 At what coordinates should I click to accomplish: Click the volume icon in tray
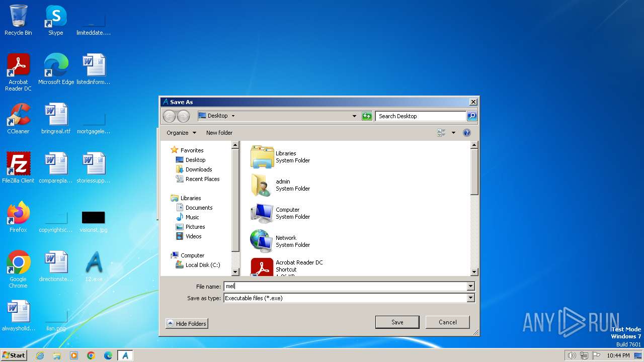[572, 355]
